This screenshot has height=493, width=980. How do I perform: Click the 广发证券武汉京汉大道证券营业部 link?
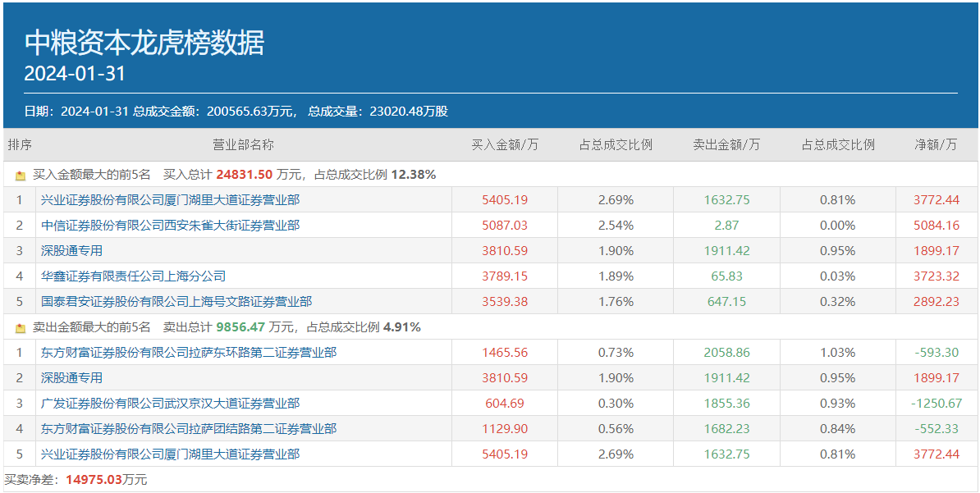click(x=170, y=404)
